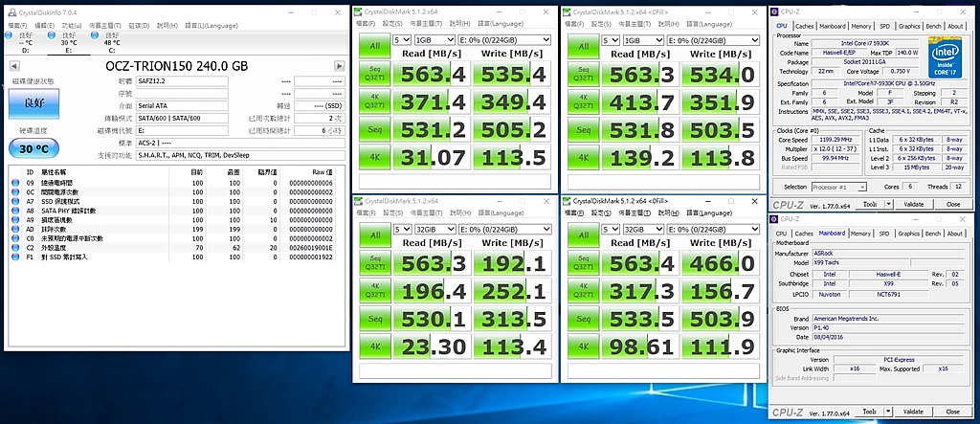Run All tests in 32GiB 0Fill CrystalDiskMark

(x=583, y=235)
